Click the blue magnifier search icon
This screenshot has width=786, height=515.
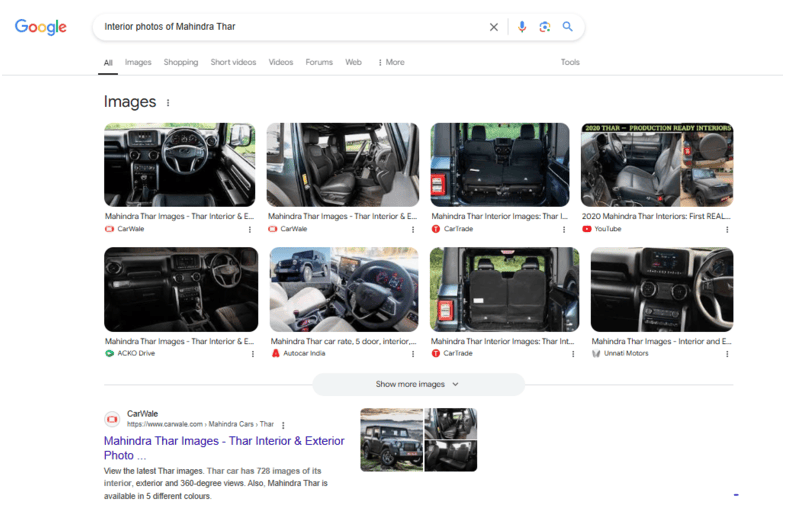pos(567,27)
